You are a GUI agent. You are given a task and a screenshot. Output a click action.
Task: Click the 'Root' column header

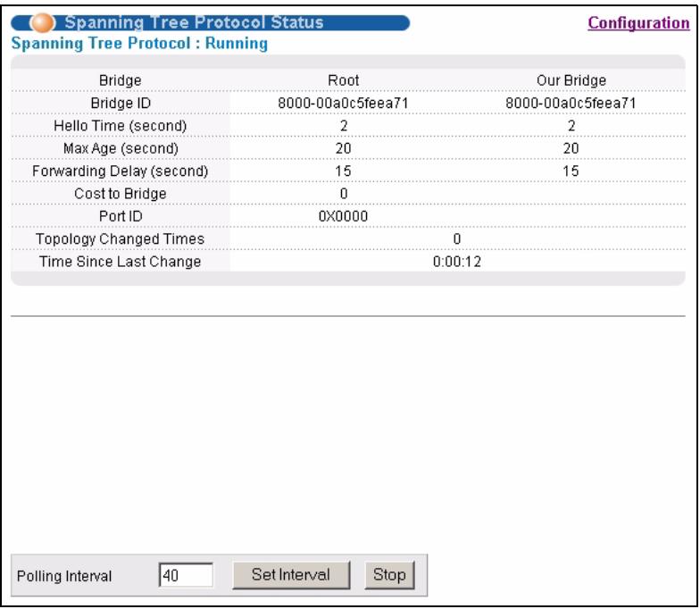click(343, 80)
